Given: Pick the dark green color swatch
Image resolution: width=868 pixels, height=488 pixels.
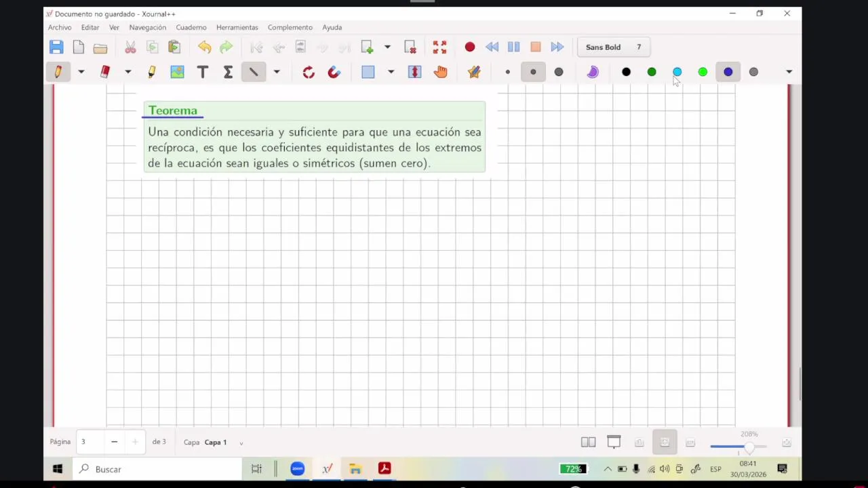Looking at the screenshot, I should [x=652, y=72].
